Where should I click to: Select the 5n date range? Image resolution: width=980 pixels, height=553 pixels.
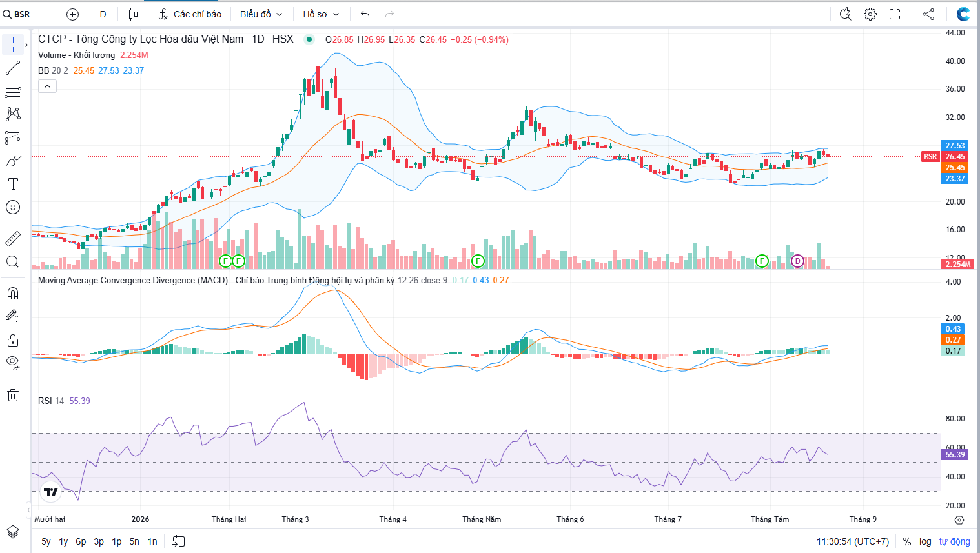point(134,541)
